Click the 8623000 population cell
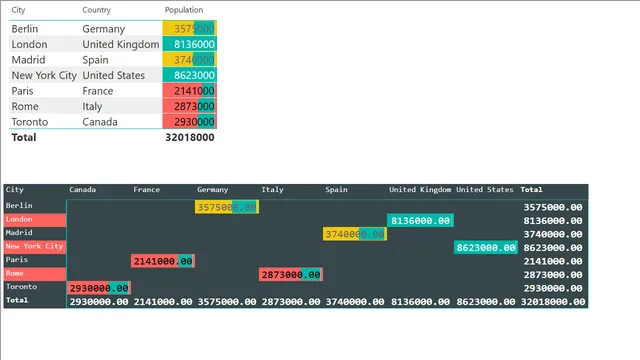The image size is (640, 360). pyautogui.click(x=190, y=76)
